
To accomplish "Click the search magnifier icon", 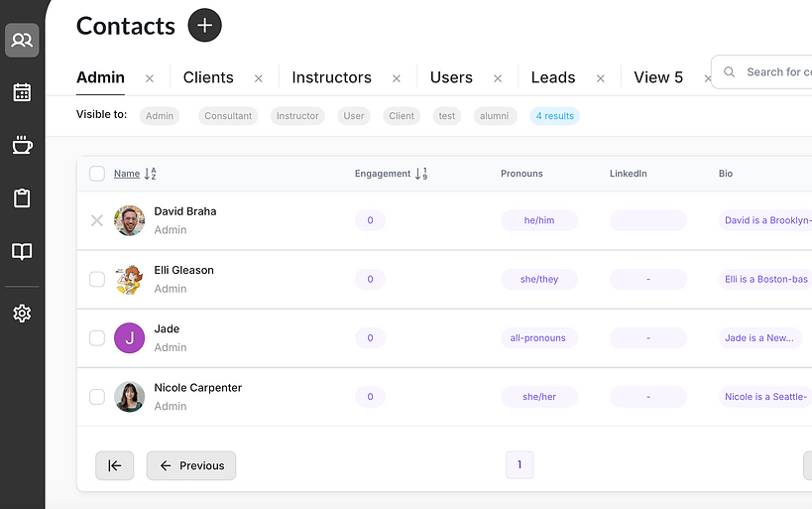I will point(729,72).
